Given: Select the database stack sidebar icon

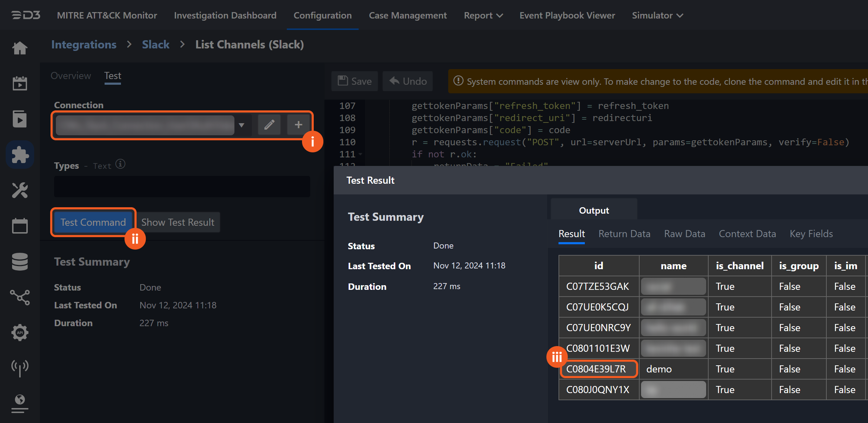Looking at the screenshot, I should 20,261.
